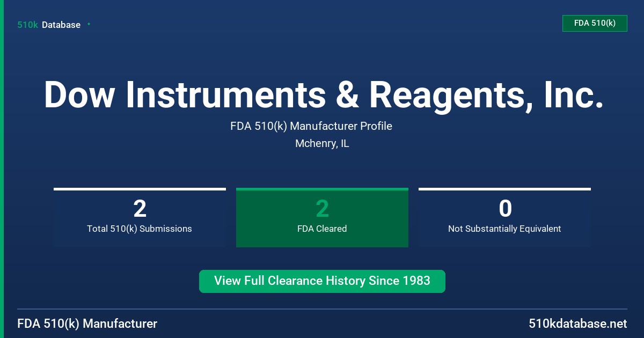Select the FDA Cleared stat card

tap(322, 217)
